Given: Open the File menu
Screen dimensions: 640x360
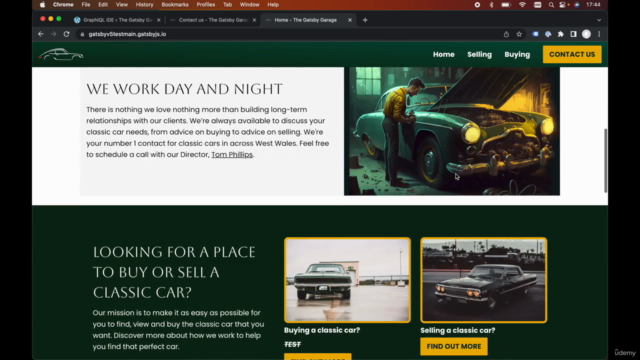Looking at the screenshot, I should [x=86, y=5].
